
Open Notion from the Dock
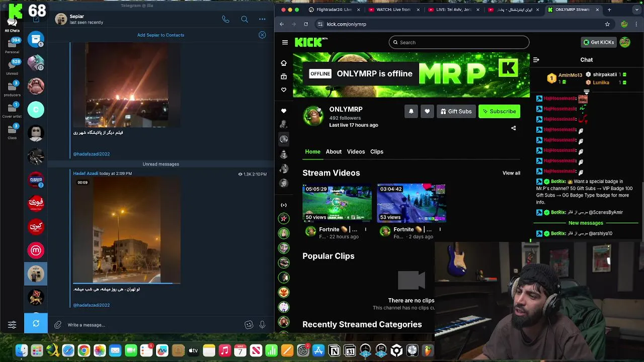(x=334, y=350)
